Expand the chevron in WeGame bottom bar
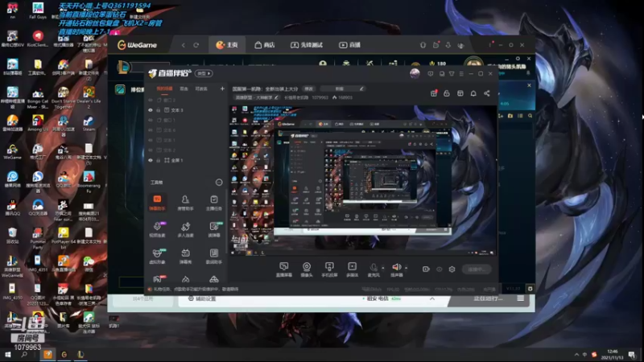The height and width of the screenshot is (362, 644). tap(432, 298)
